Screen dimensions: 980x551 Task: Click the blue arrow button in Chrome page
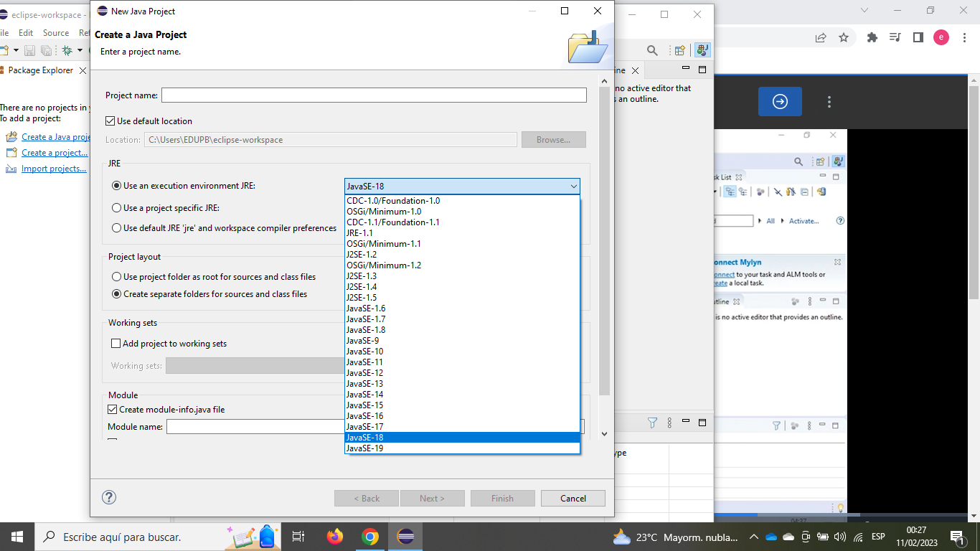click(x=780, y=102)
